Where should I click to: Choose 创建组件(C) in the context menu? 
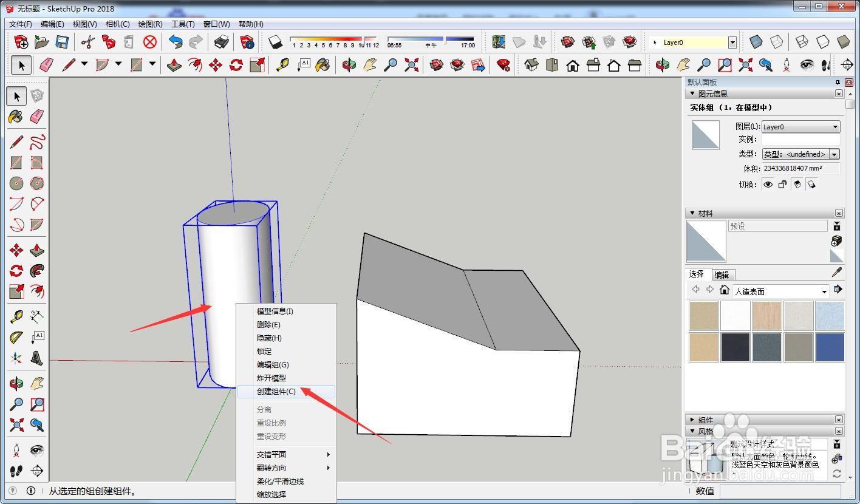(286, 391)
